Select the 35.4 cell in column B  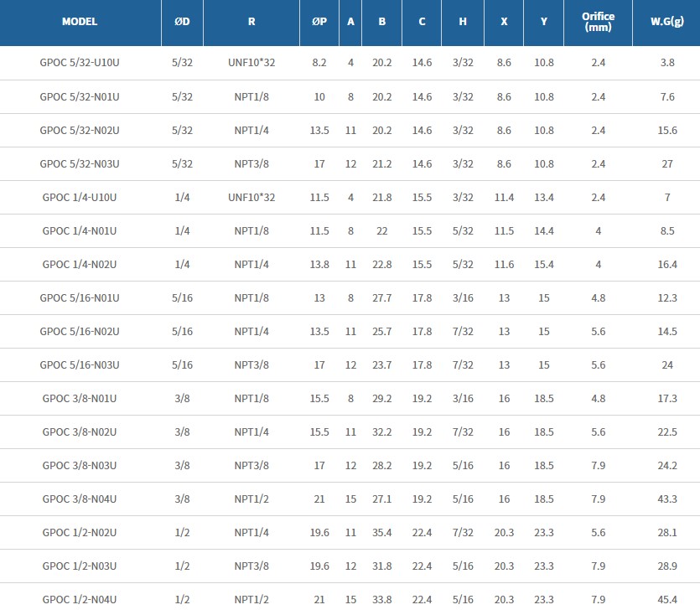tap(382, 532)
